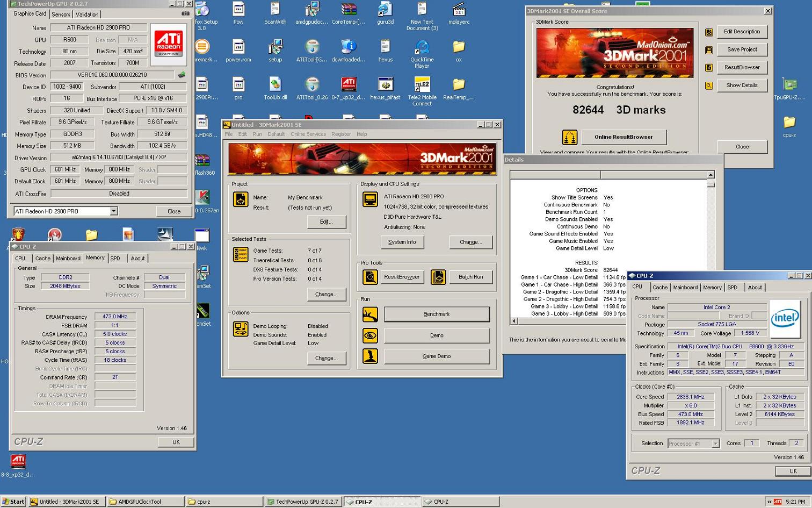Open the Help menu in 3DMark2001 SE
Image resolution: width=812 pixels, height=508 pixels.
pyautogui.click(x=362, y=134)
